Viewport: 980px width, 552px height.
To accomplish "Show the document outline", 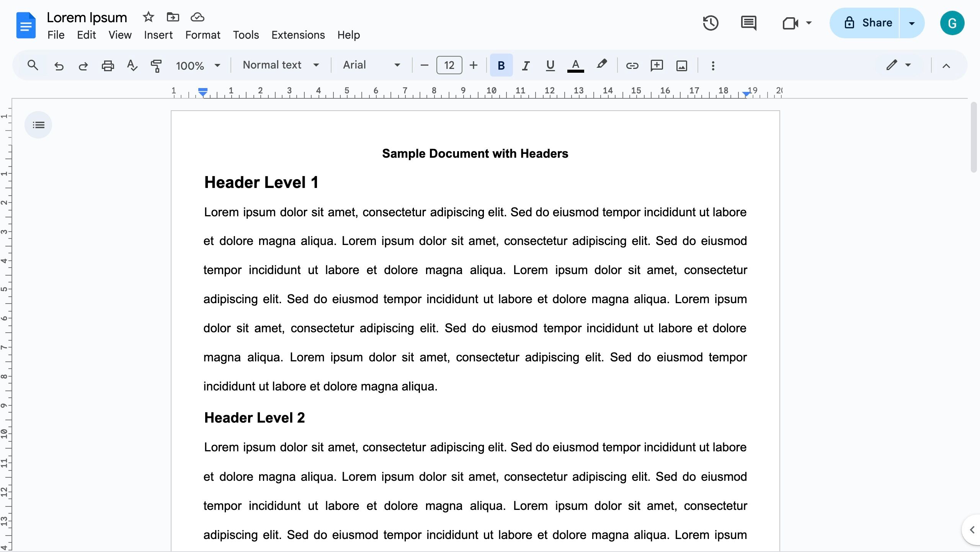I will point(38,124).
